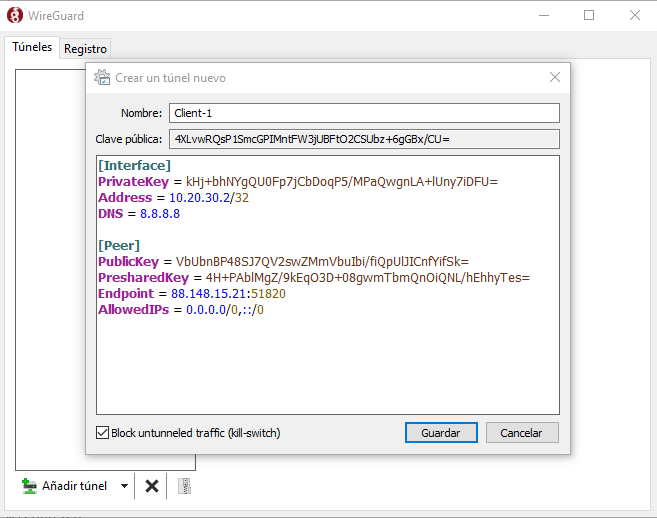Click the Añadir túnel toolbar button
This screenshot has width=657, height=518.
pyautogui.click(x=65, y=486)
